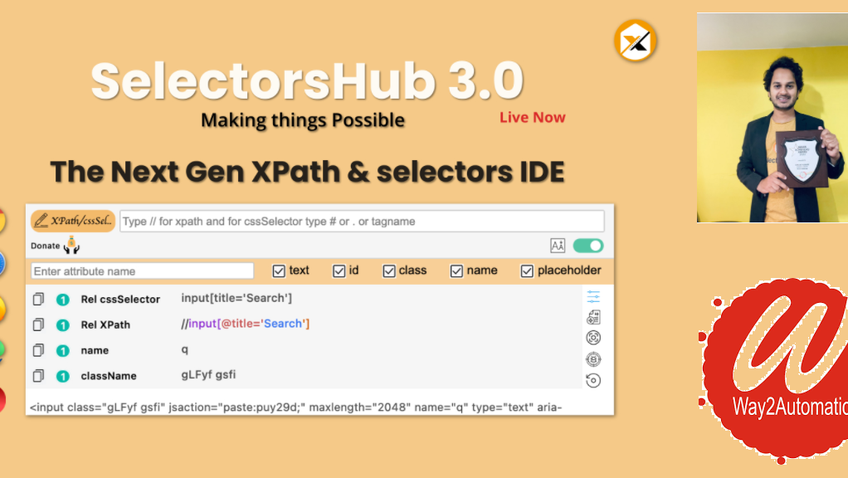This screenshot has width=848, height=478.
Task: Disable the placeholder attribute checkbox
Action: pos(527,271)
